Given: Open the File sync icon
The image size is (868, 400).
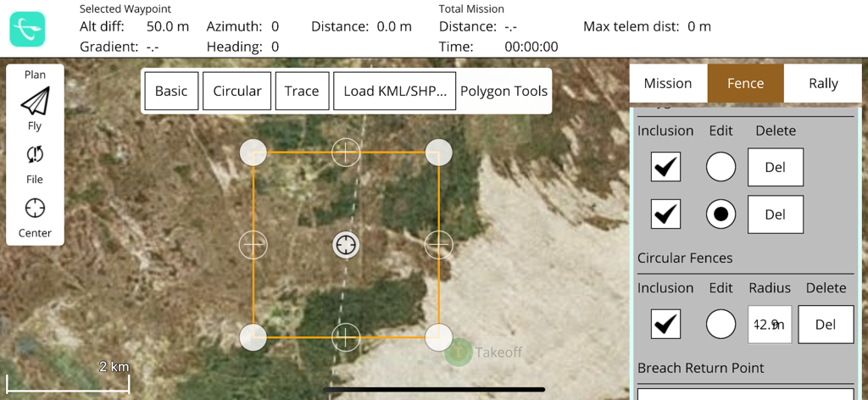Looking at the screenshot, I should (x=35, y=154).
